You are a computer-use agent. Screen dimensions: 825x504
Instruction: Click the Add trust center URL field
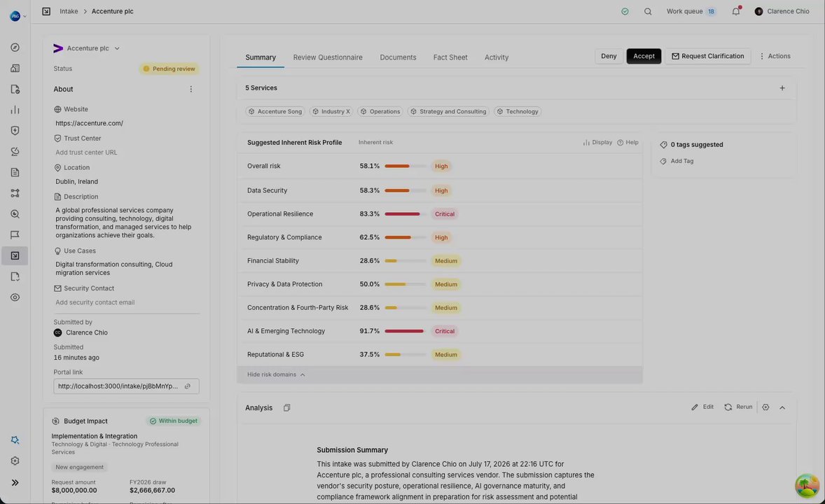tap(86, 153)
